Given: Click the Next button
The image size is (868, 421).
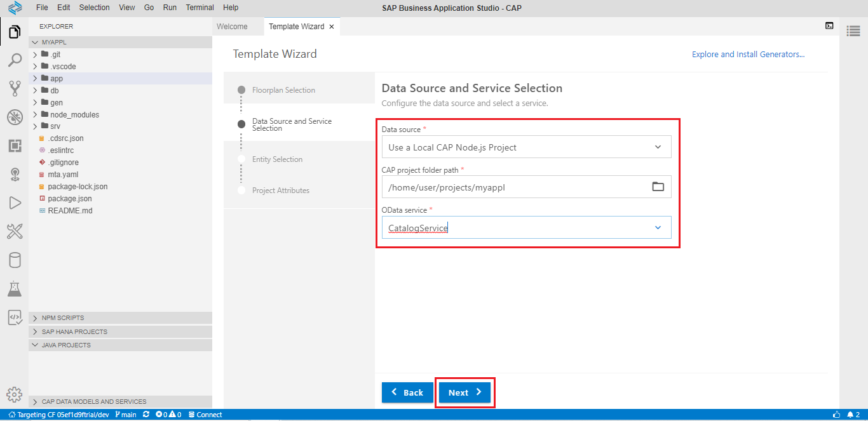Looking at the screenshot, I should [x=465, y=392].
